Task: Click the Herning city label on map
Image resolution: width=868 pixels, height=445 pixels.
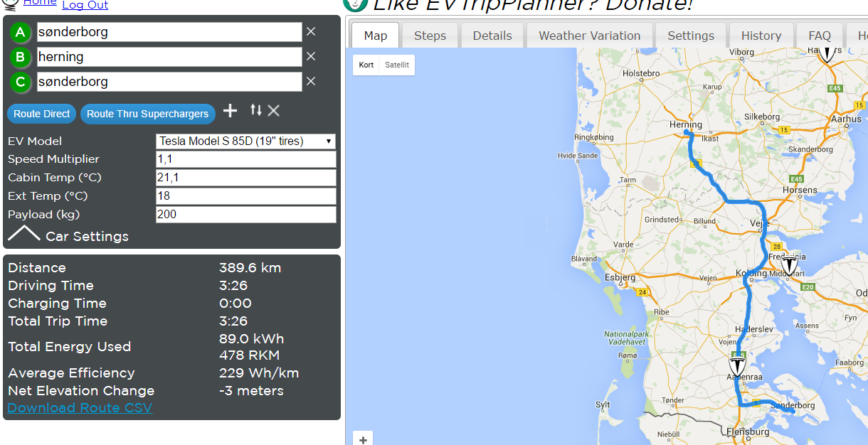Action: (x=686, y=124)
